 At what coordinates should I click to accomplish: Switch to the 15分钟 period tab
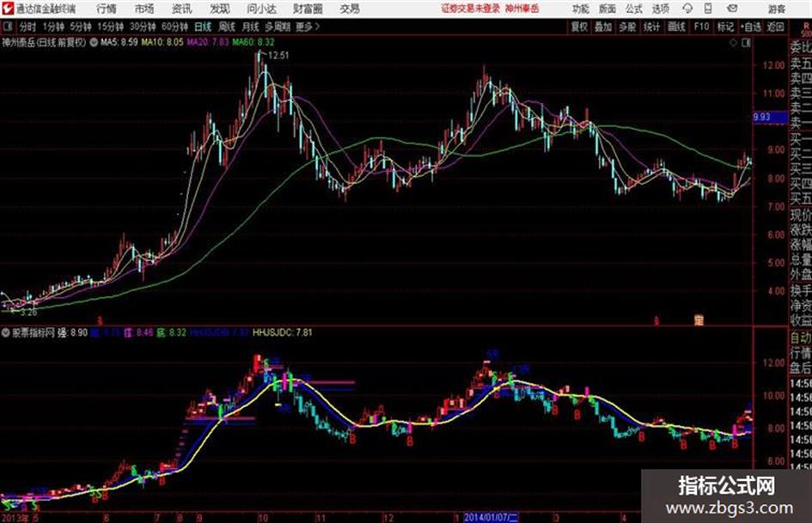point(111,27)
